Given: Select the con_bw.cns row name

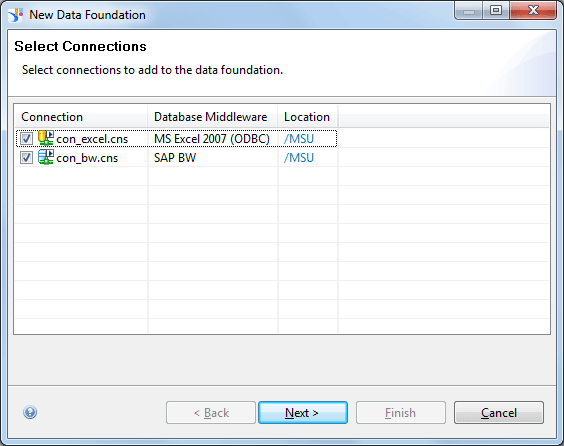Looking at the screenshot, I should point(87,158).
